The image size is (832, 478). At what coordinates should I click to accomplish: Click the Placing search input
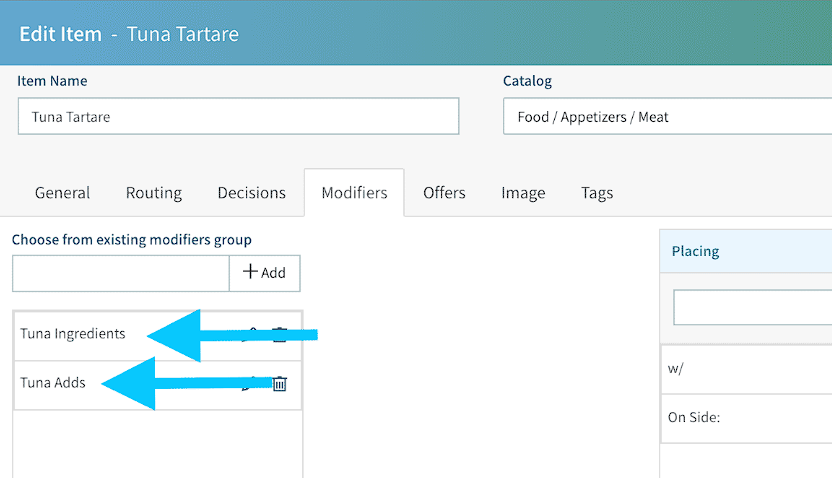[x=752, y=307]
